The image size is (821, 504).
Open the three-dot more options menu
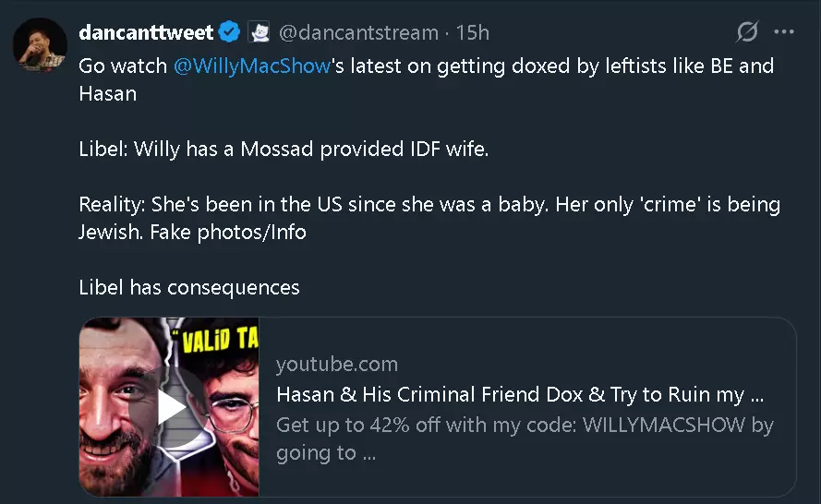(784, 32)
